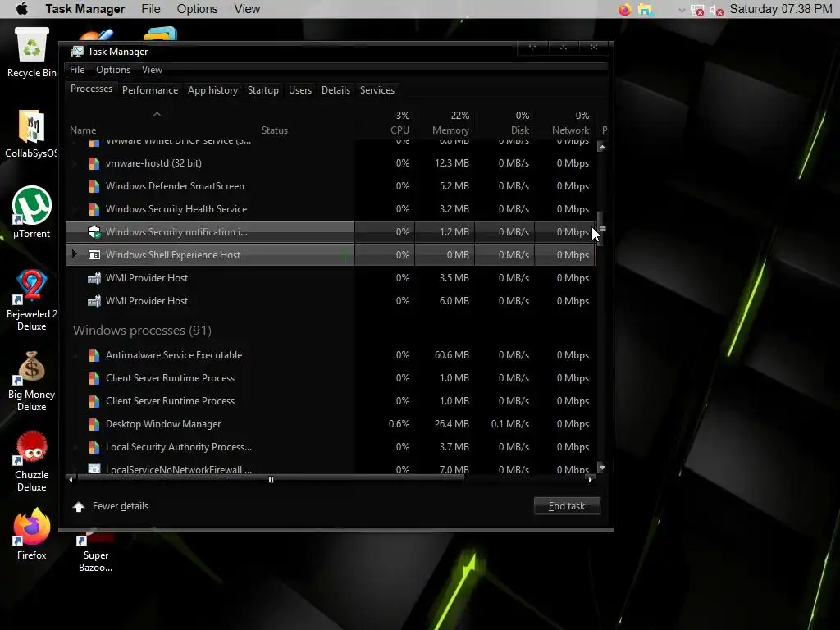Screen dimensions: 840x630
Task: Click the vertical scrollbar thumb
Action: pyautogui.click(x=601, y=229)
